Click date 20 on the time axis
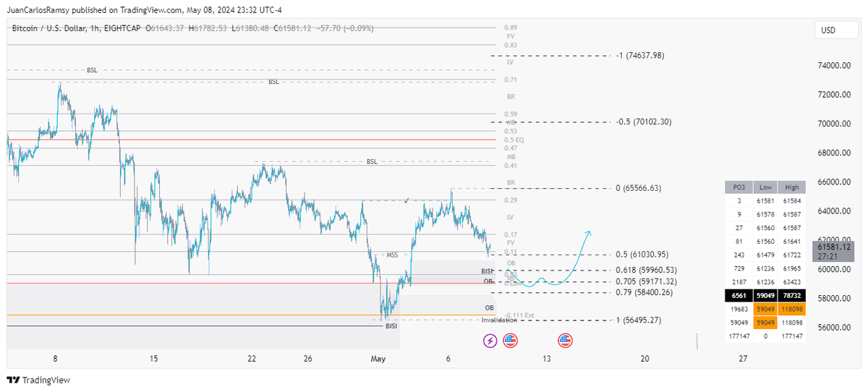Viewport: 868px width, 392px height. pos(644,358)
